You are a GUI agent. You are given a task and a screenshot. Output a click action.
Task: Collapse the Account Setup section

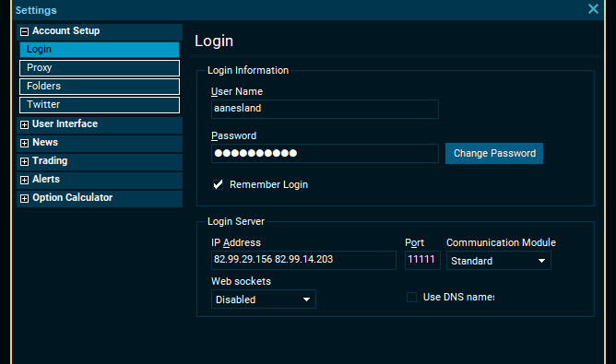click(24, 31)
